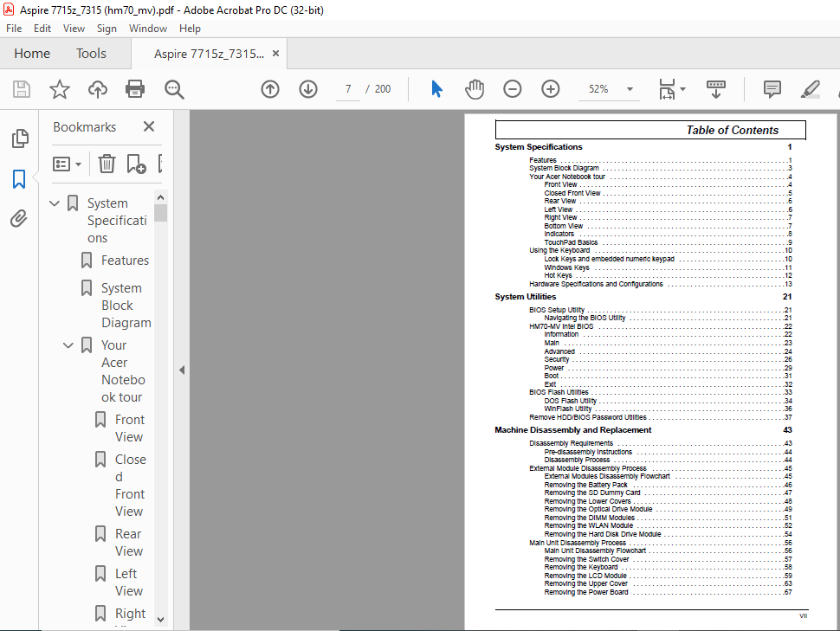Select the System Specifications bookmark
840x631 pixels.
pyautogui.click(x=117, y=221)
